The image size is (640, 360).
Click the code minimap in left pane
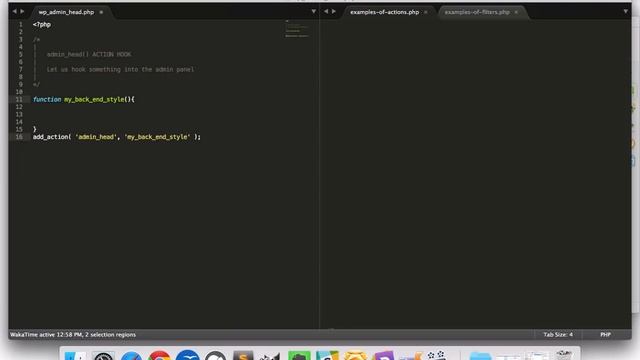point(297,29)
